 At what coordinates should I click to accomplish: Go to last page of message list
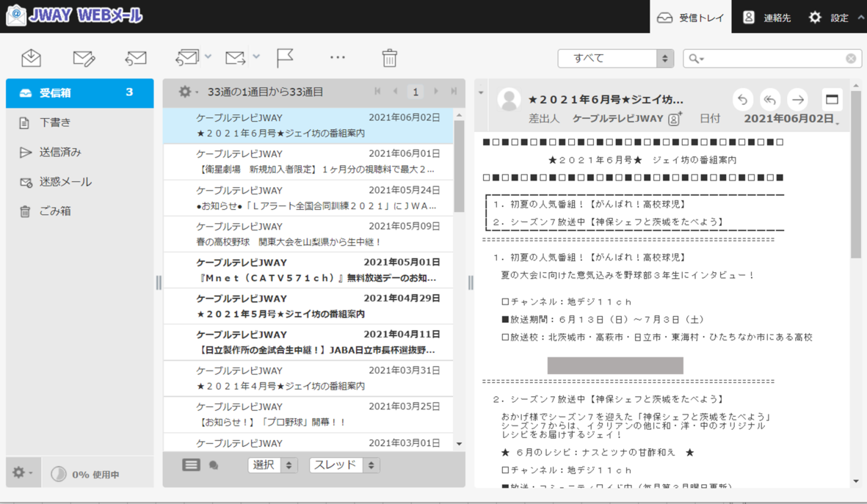click(454, 91)
